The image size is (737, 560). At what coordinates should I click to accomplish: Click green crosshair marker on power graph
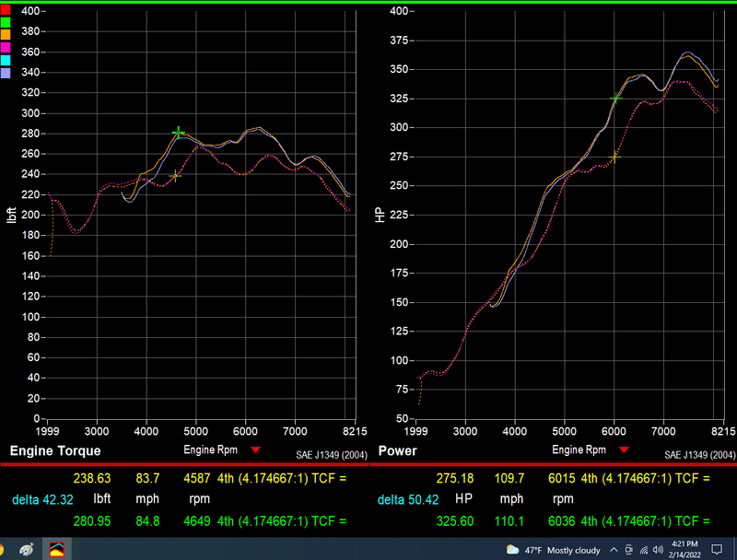(x=616, y=97)
